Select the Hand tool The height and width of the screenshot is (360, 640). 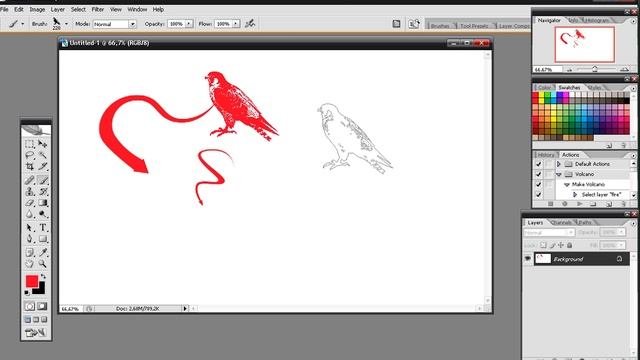[x=29, y=264]
